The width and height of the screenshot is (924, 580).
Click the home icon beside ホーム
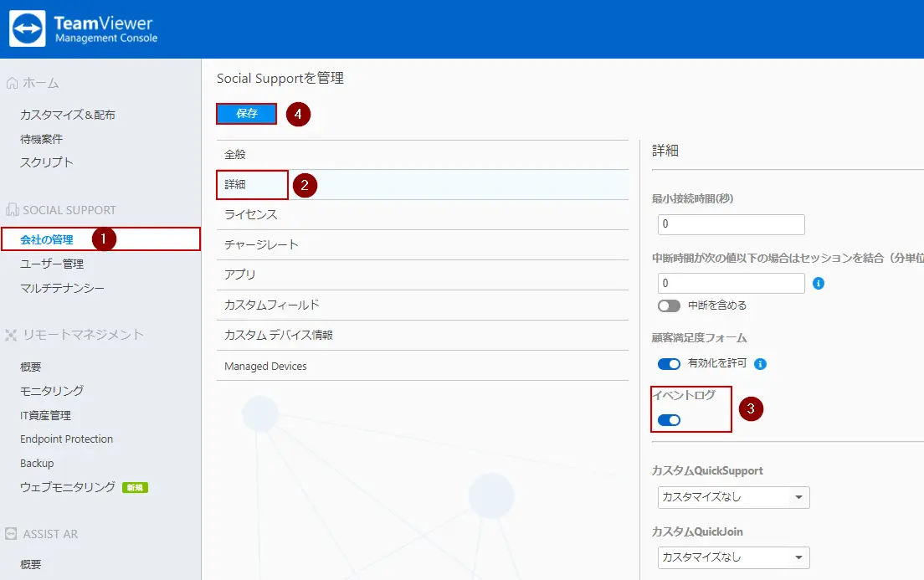click(12, 83)
